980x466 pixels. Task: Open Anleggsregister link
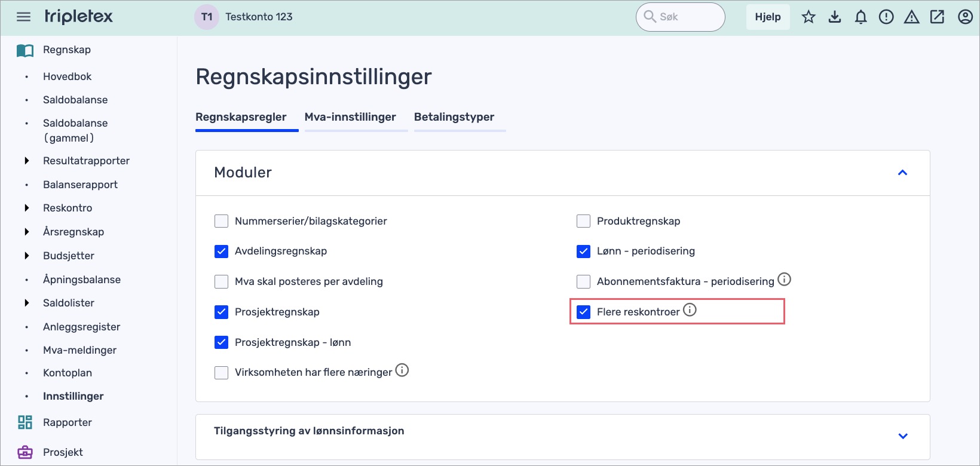pos(81,327)
